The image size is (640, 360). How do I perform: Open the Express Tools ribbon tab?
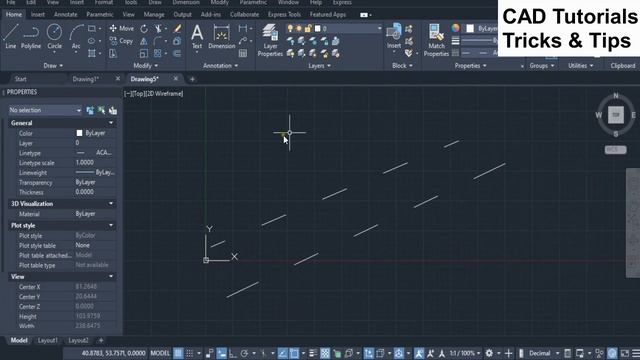point(284,14)
